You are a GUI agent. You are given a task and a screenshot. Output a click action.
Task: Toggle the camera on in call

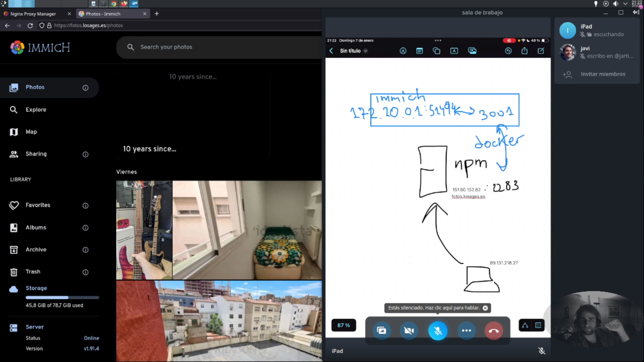tap(409, 331)
